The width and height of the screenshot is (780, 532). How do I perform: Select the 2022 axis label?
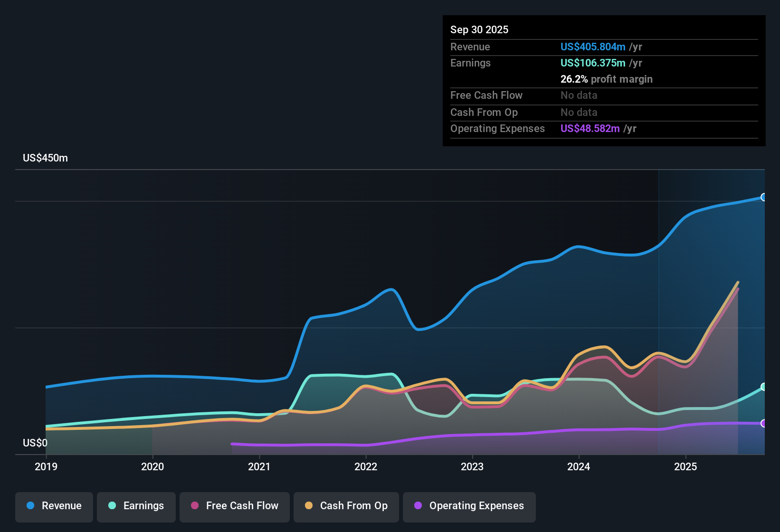(x=366, y=467)
